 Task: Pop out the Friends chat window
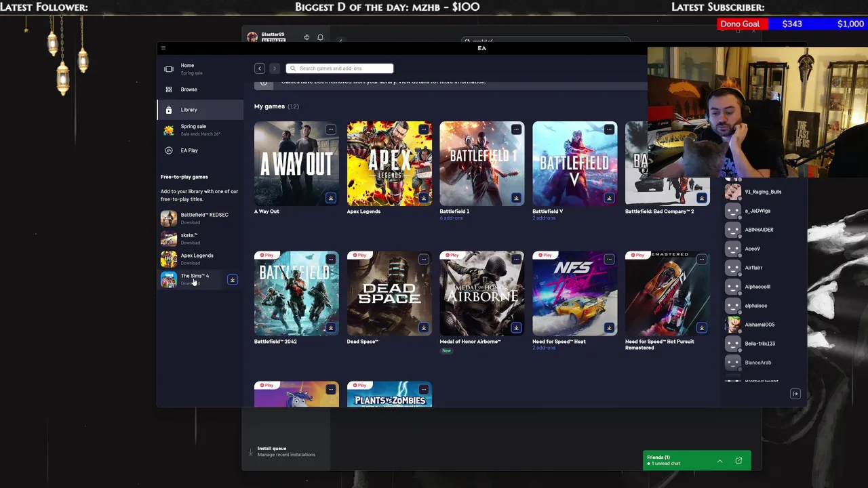[x=738, y=461]
